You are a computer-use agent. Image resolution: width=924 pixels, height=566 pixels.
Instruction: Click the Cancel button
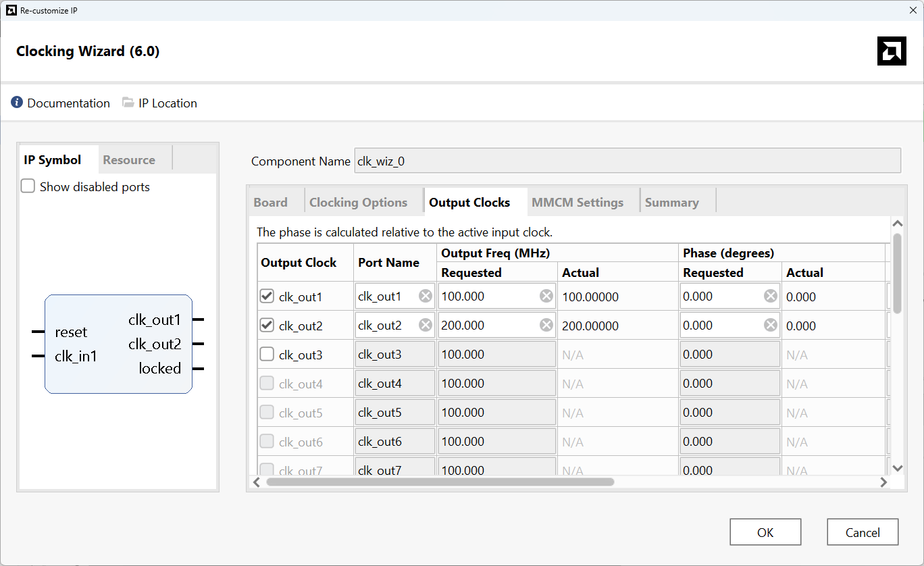pos(863,532)
